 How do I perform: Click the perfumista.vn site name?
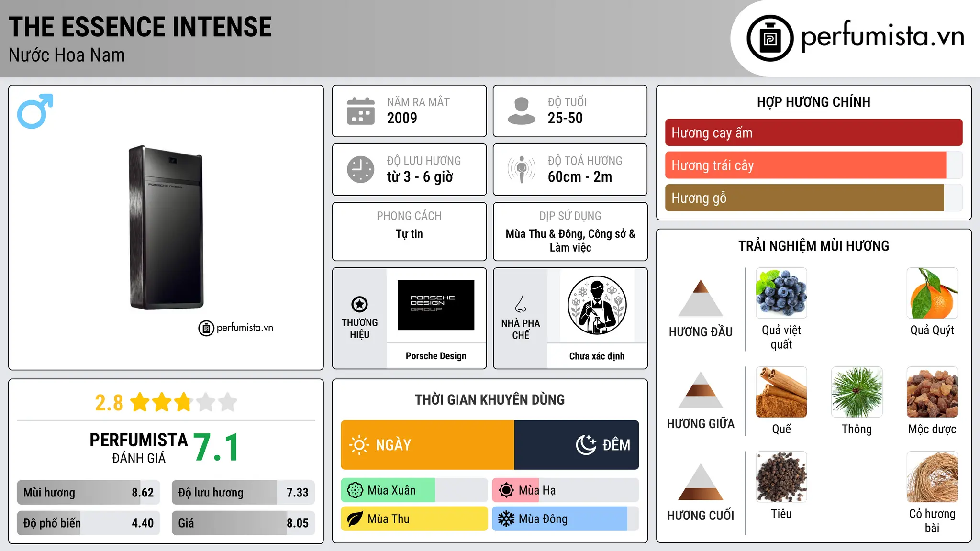coord(882,37)
